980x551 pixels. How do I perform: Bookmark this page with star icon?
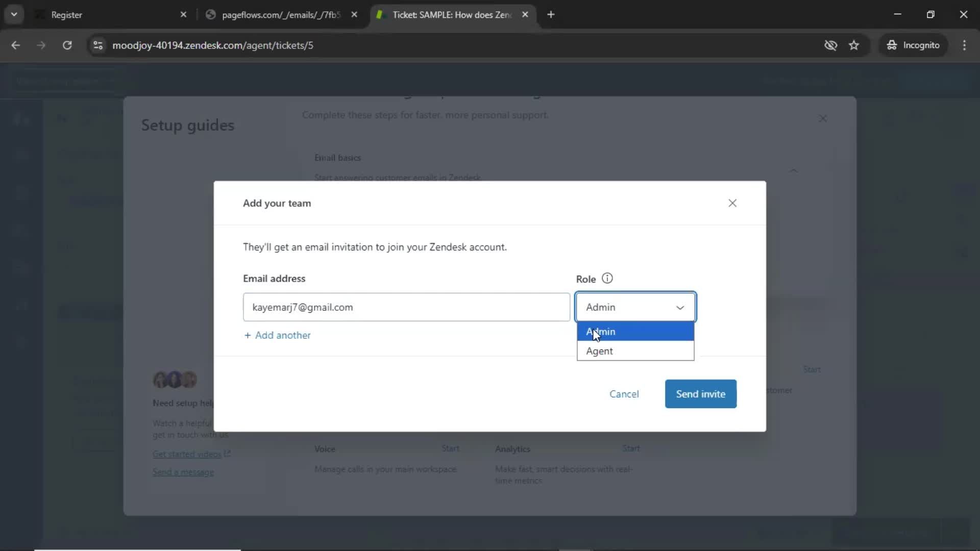coord(854,45)
